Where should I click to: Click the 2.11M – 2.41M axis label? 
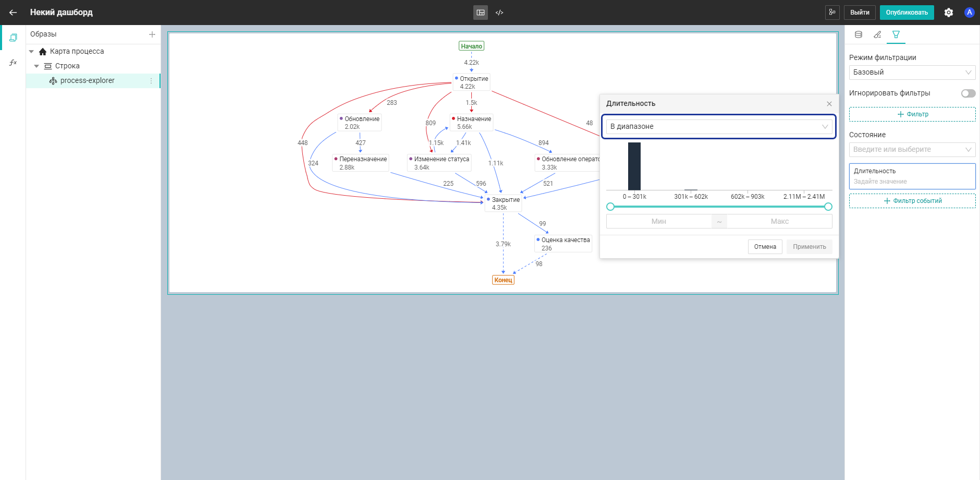(804, 197)
